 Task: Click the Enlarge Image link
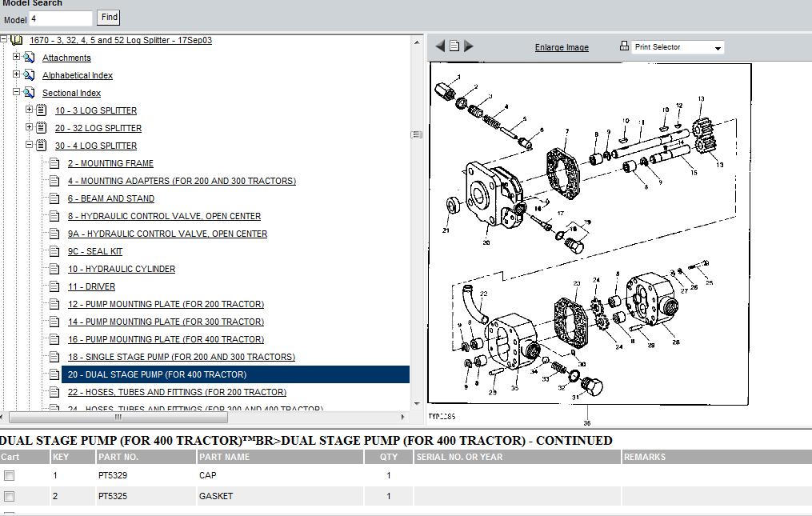click(x=562, y=47)
